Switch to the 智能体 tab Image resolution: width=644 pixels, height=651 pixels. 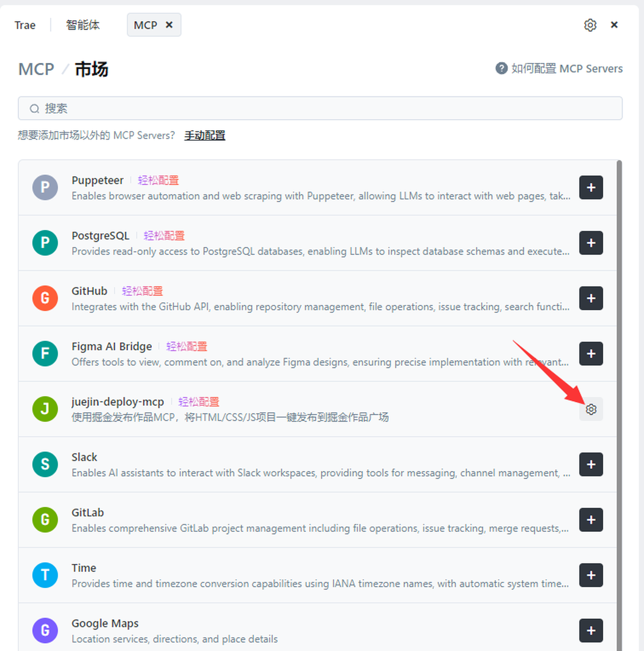pos(83,25)
